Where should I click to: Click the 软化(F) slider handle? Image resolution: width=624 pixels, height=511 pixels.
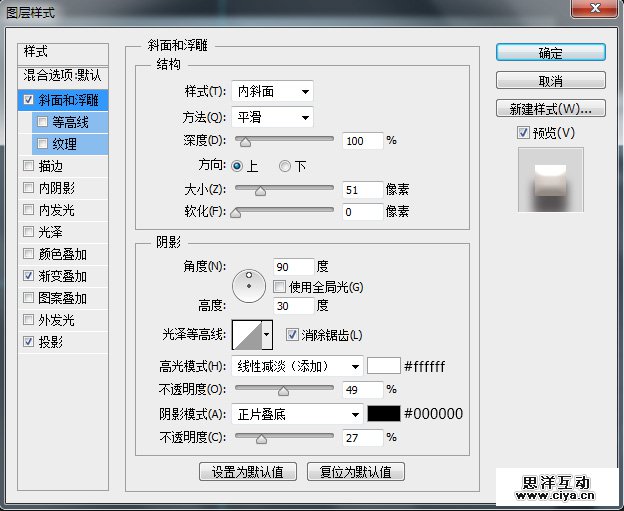coord(236,213)
